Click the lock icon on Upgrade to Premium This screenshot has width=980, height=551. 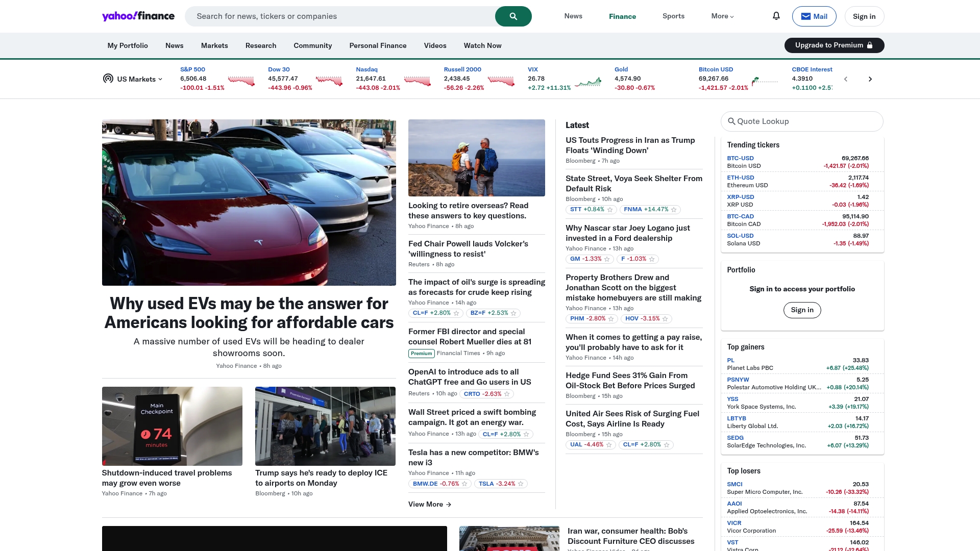pos(869,45)
